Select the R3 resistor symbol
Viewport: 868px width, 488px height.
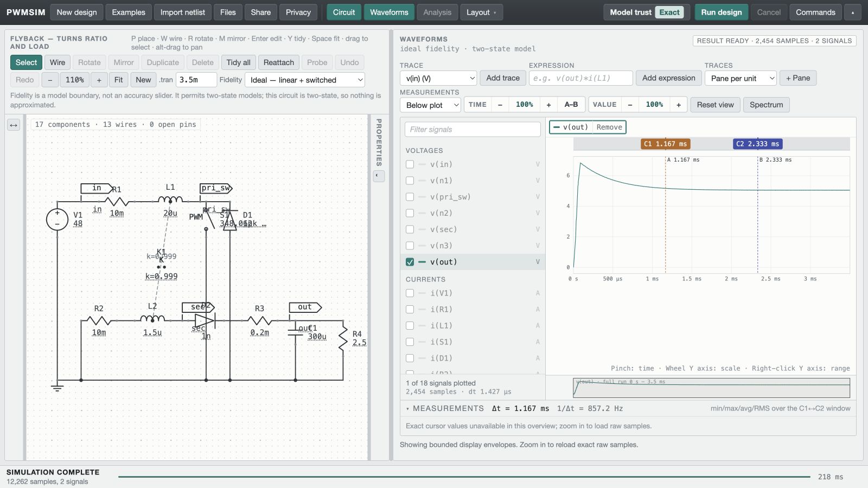(x=260, y=320)
